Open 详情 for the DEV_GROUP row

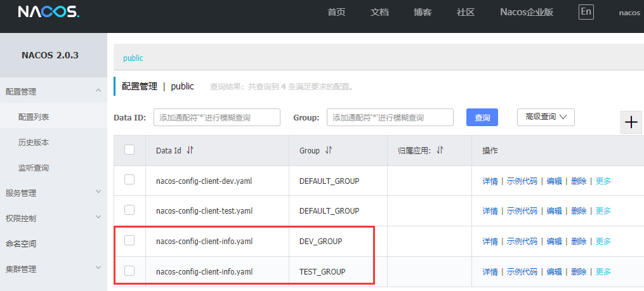coord(490,242)
